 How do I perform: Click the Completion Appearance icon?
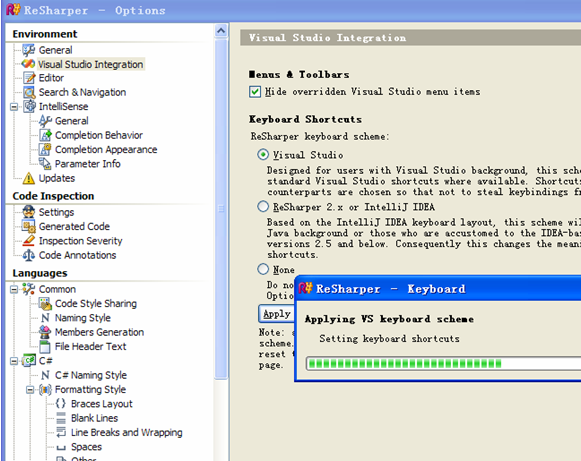click(x=45, y=149)
